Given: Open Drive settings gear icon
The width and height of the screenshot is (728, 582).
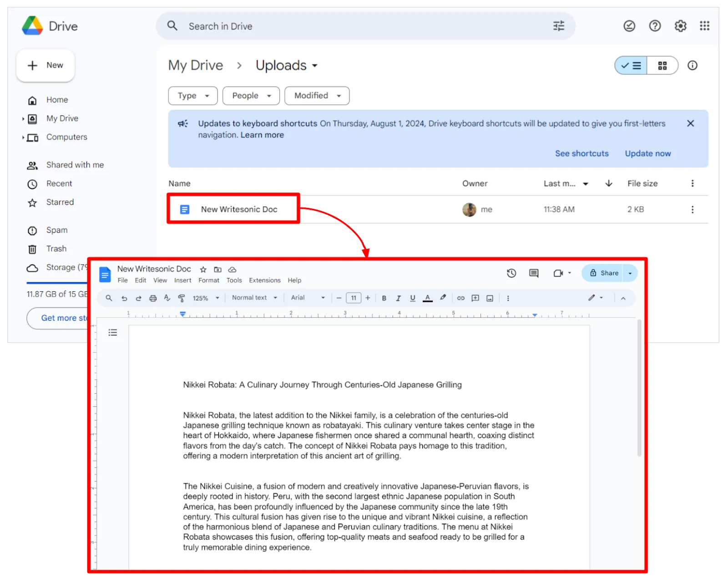Looking at the screenshot, I should click(x=680, y=26).
